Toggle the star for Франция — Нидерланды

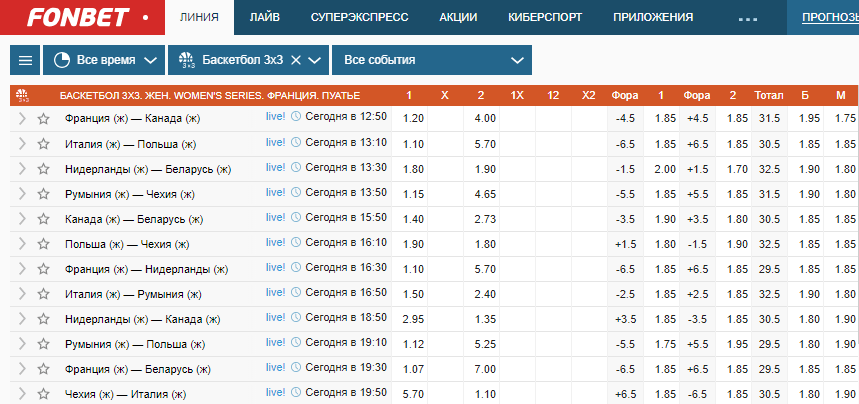(43, 269)
